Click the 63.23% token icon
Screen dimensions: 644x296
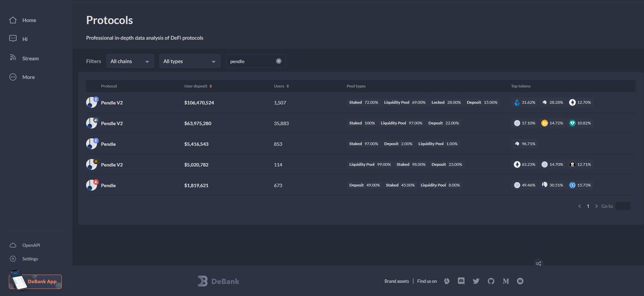click(517, 165)
